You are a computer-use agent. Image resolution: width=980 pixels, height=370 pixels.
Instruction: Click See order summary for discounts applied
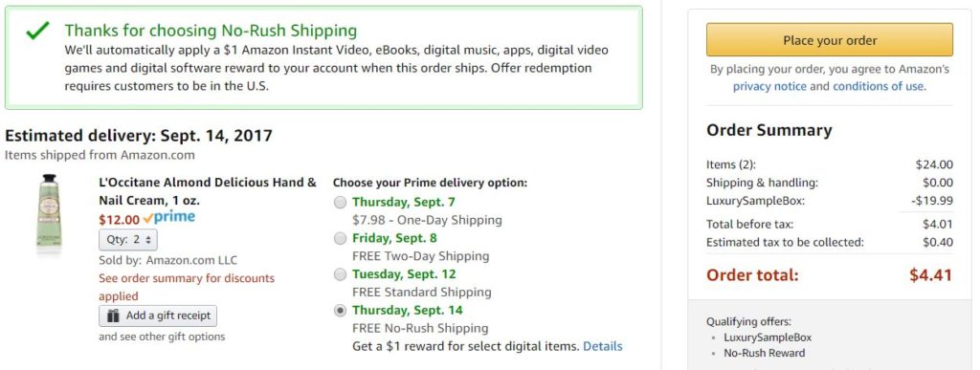pos(187,287)
